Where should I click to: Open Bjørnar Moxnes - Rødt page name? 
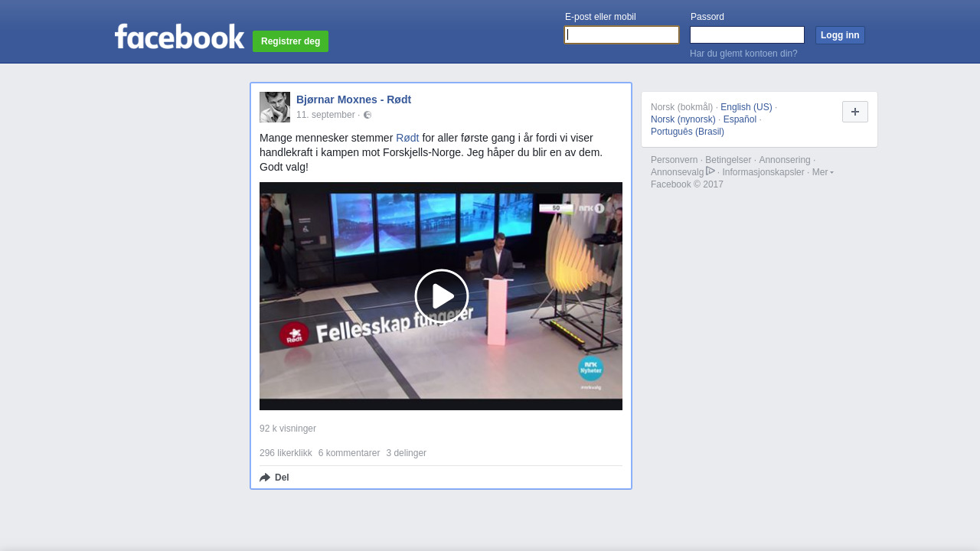(x=354, y=99)
